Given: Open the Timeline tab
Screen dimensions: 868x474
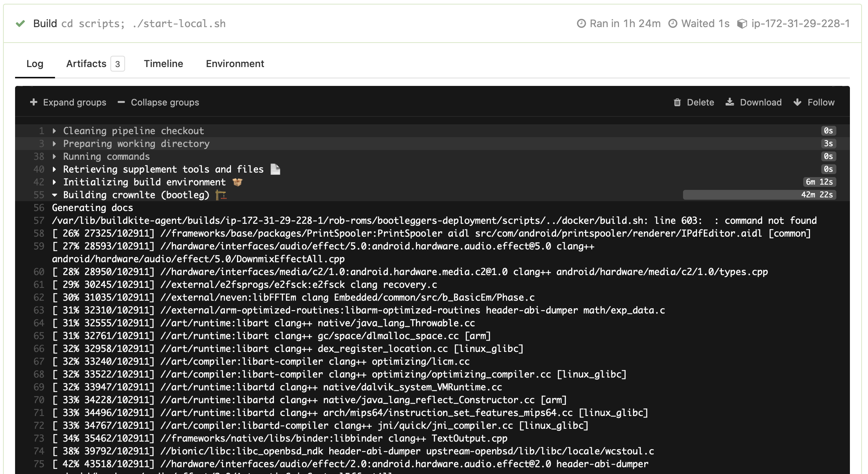Looking at the screenshot, I should pyautogui.click(x=164, y=64).
